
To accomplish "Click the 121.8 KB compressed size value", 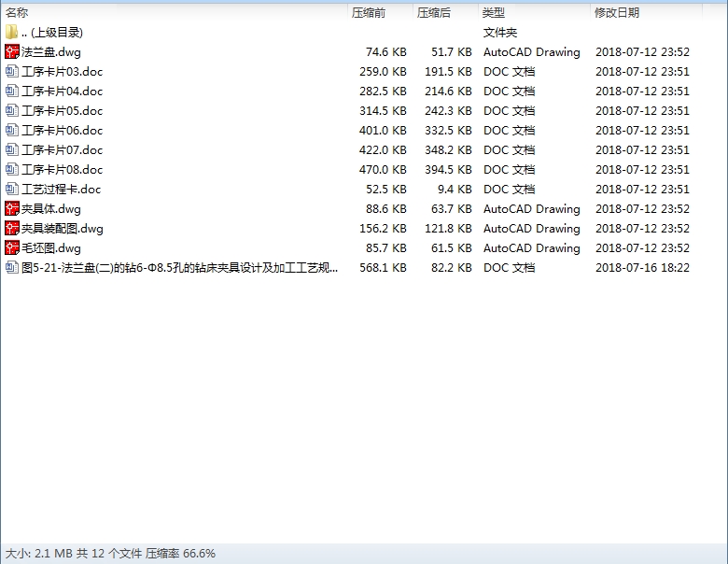I will click(449, 228).
